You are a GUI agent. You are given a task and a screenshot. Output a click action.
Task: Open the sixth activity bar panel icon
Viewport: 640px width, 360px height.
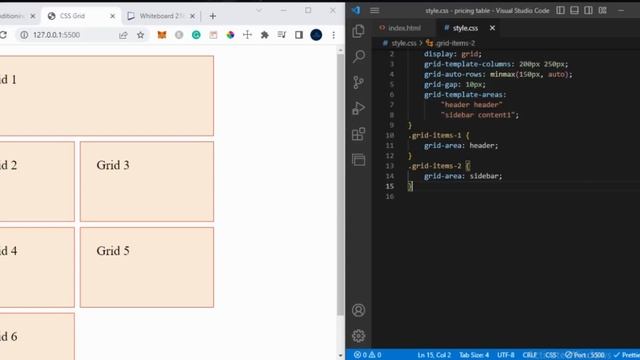(x=358, y=160)
